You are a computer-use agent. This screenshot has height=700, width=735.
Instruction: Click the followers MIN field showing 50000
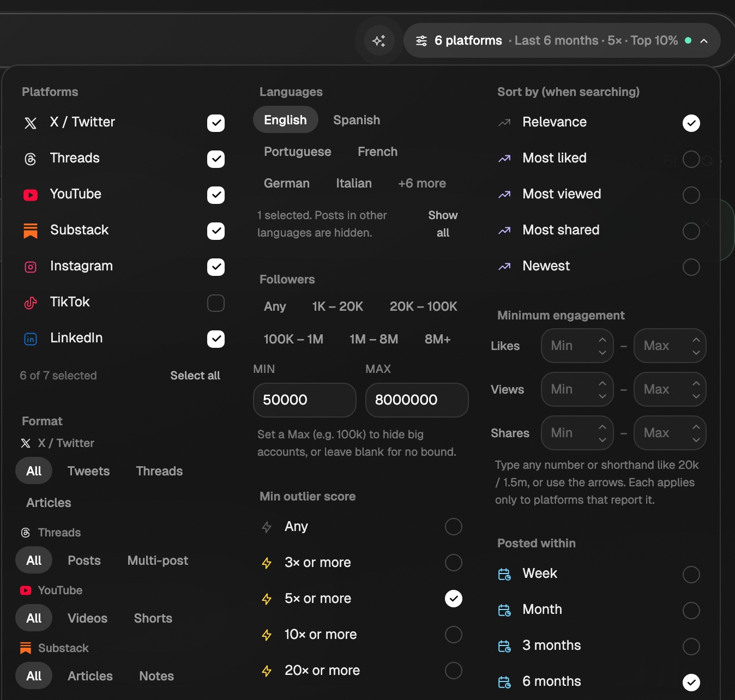pos(305,400)
